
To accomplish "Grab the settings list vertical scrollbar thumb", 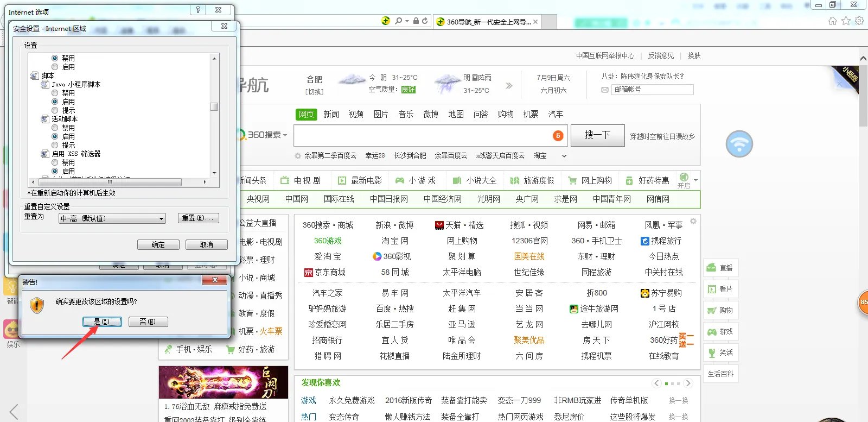I will point(214,106).
